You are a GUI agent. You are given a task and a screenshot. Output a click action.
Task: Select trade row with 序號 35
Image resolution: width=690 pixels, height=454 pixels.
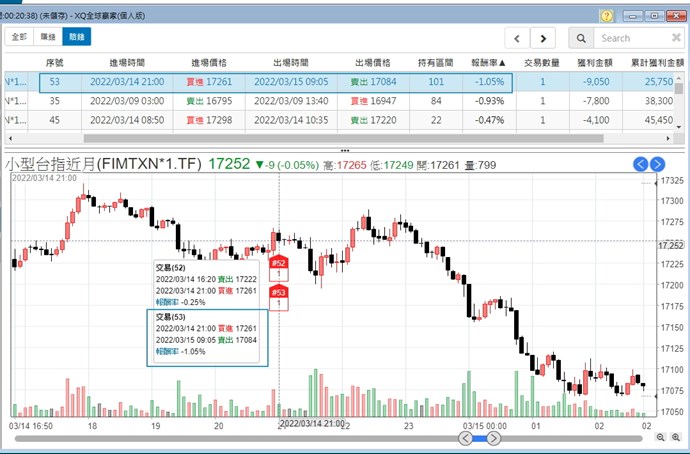pos(340,101)
